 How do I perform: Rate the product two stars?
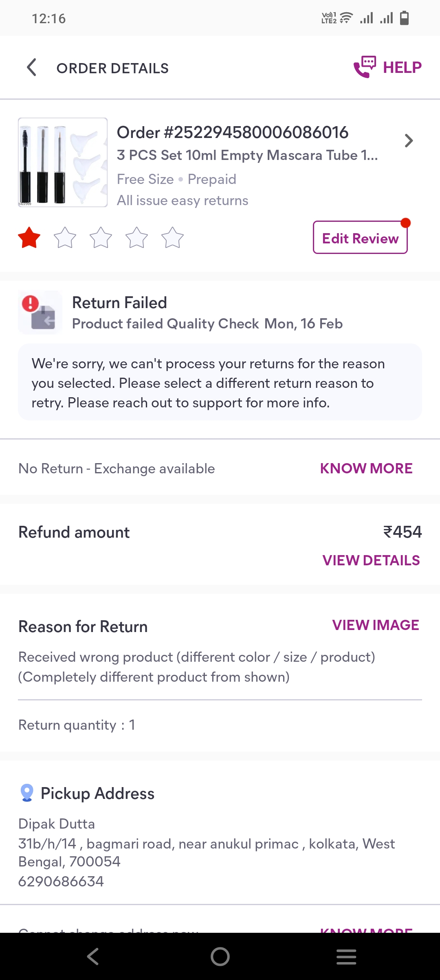coord(65,238)
